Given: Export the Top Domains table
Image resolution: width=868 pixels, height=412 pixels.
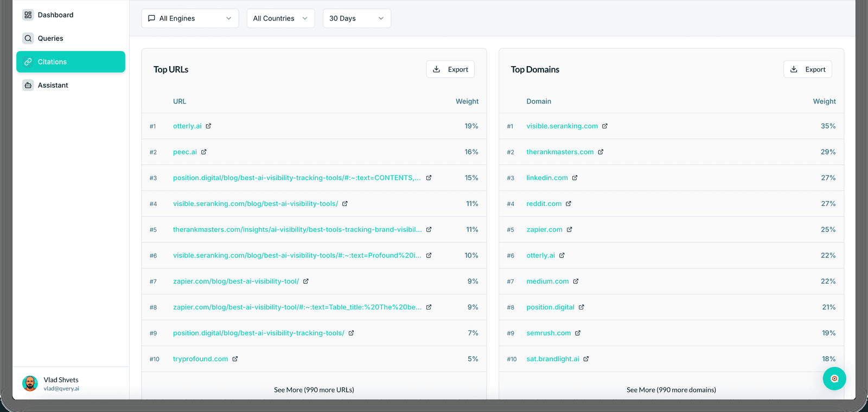Looking at the screenshot, I should 808,69.
